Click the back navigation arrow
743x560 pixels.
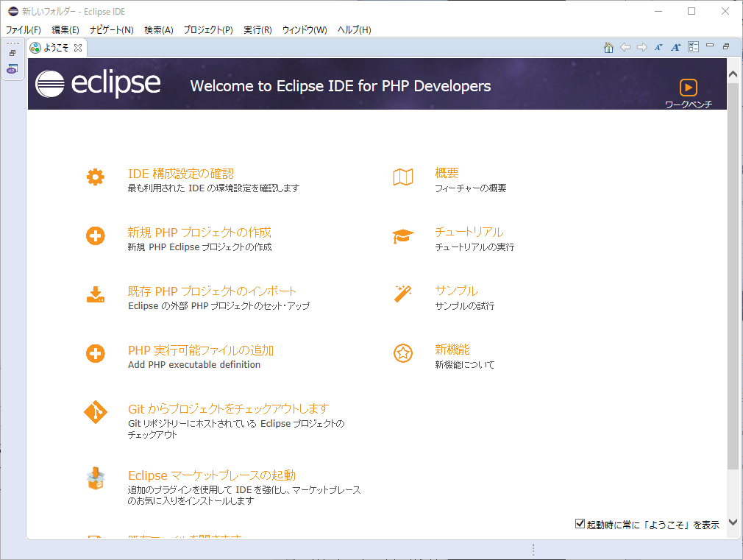coord(625,47)
